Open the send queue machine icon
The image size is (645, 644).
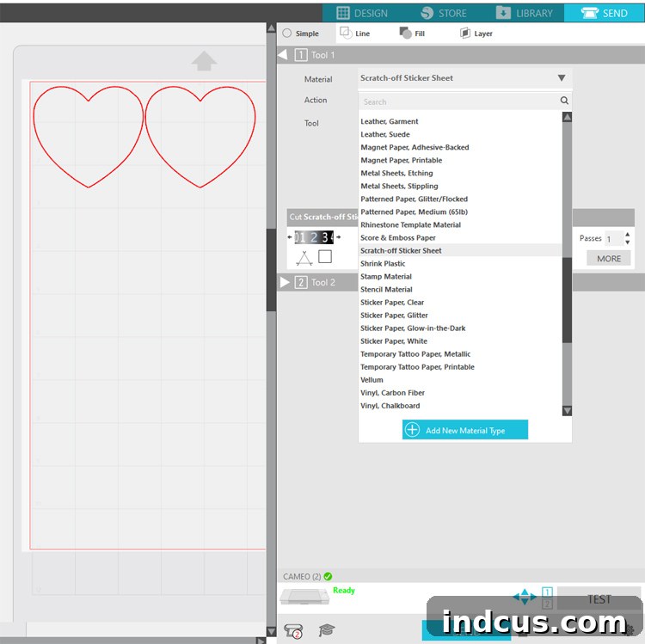[x=293, y=630]
